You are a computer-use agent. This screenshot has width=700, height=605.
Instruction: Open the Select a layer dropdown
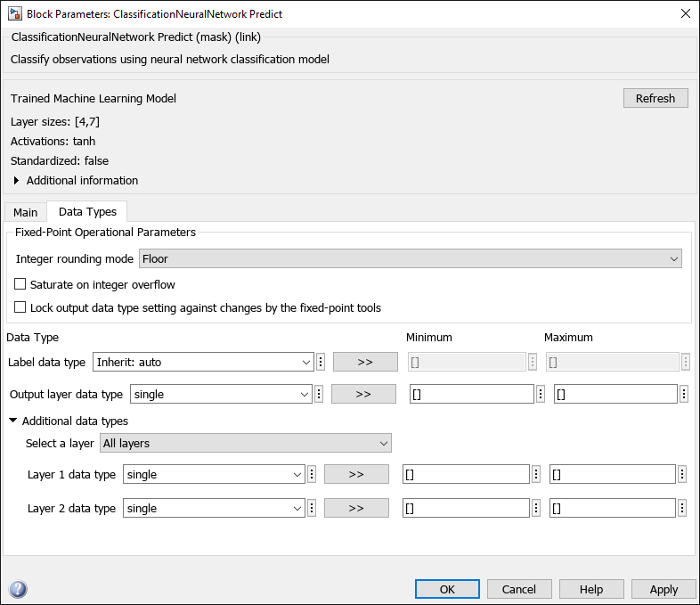click(246, 443)
